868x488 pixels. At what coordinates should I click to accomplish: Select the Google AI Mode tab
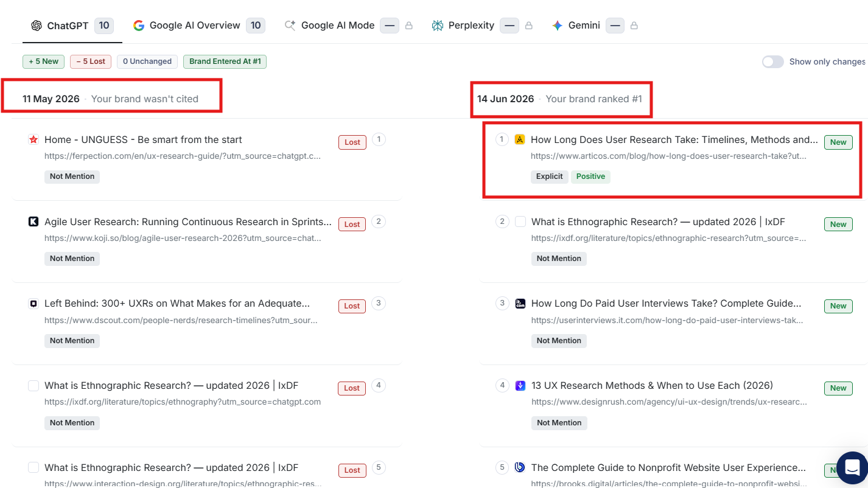[349, 26]
